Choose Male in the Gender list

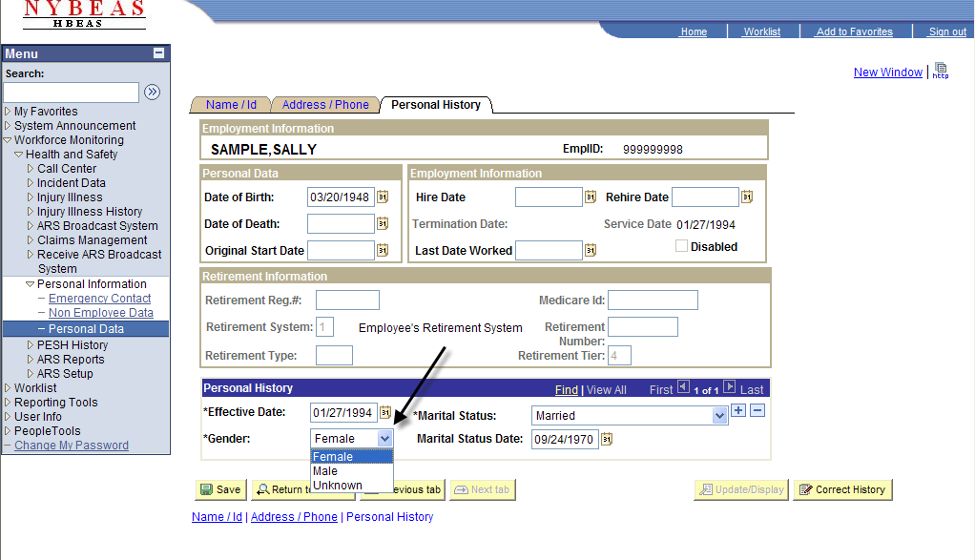tap(352, 471)
